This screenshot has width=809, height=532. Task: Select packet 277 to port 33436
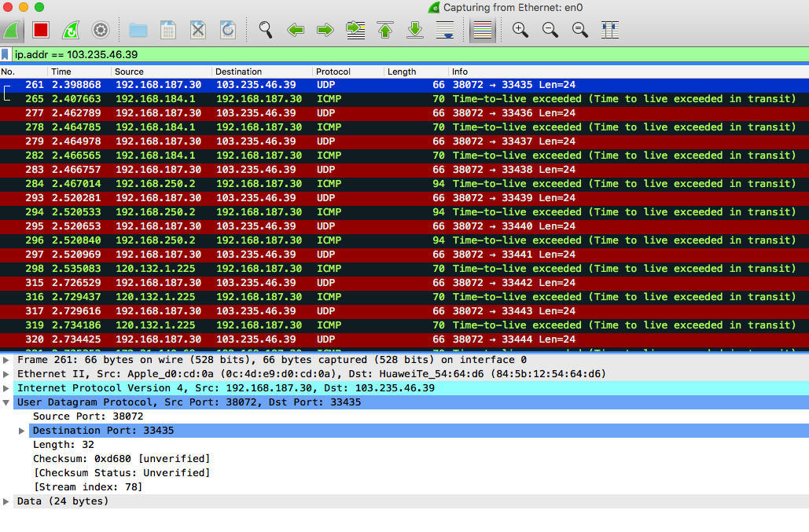[x=404, y=113]
